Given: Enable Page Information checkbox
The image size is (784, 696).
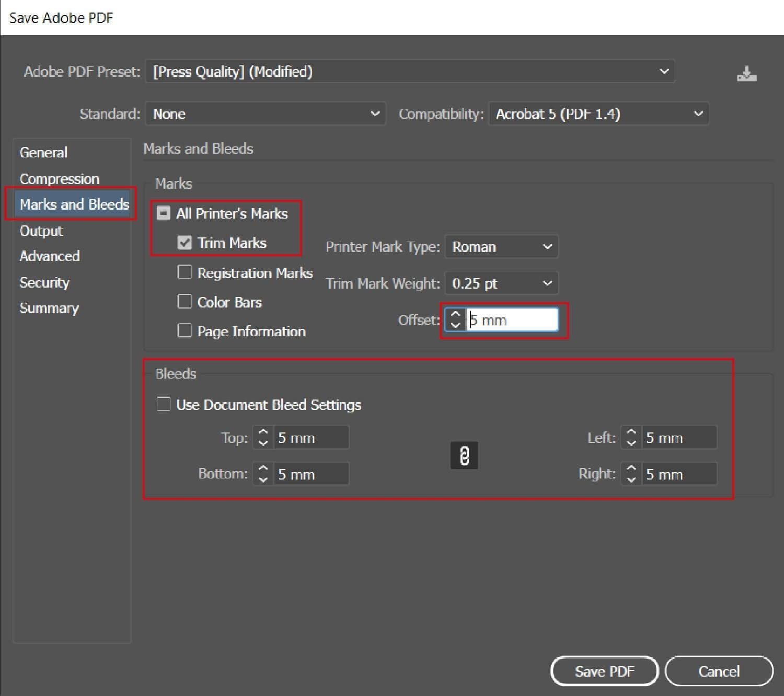Looking at the screenshot, I should (185, 331).
